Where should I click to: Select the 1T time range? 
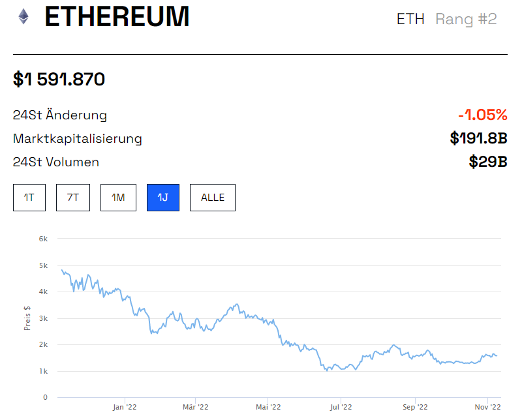(29, 198)
